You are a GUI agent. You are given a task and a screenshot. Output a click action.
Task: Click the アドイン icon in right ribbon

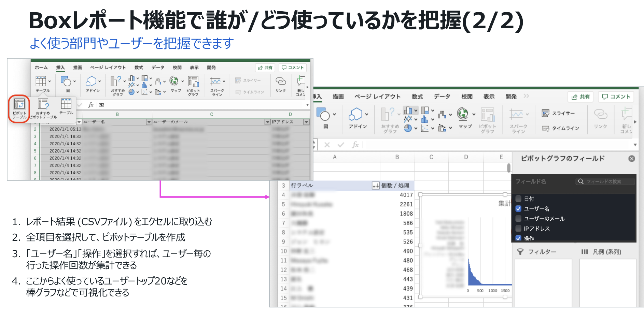point(357,118)
